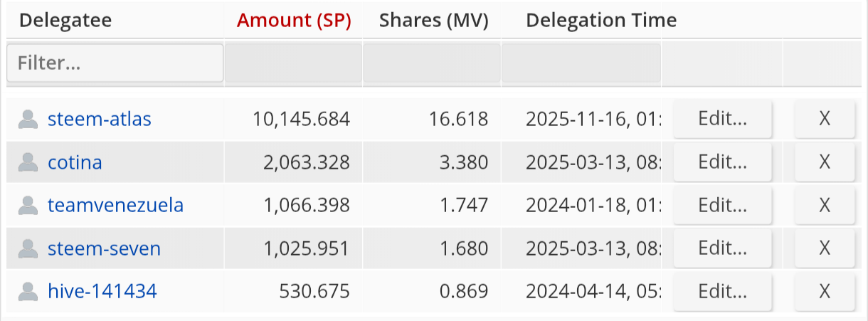Open the cotina delegatee link
The width and height of the screenshot is (868, 321).
75,162
